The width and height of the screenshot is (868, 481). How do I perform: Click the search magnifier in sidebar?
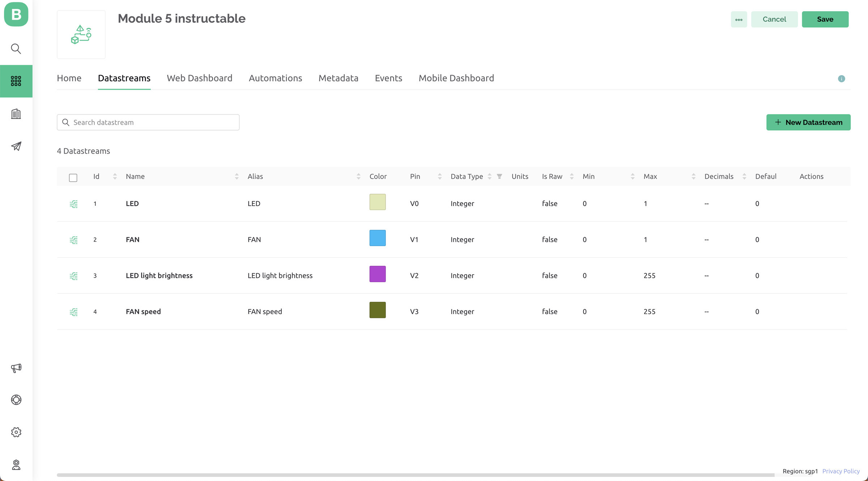click(16, 48)
